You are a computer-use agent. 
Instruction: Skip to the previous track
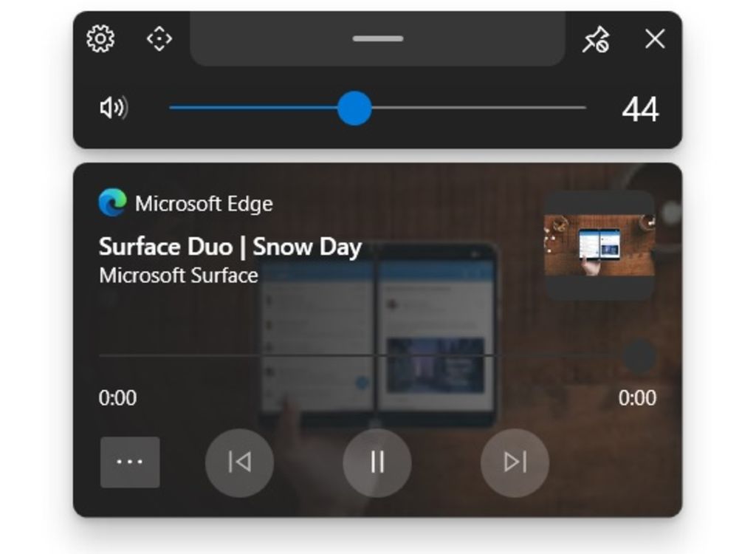(x=239, y=462)
